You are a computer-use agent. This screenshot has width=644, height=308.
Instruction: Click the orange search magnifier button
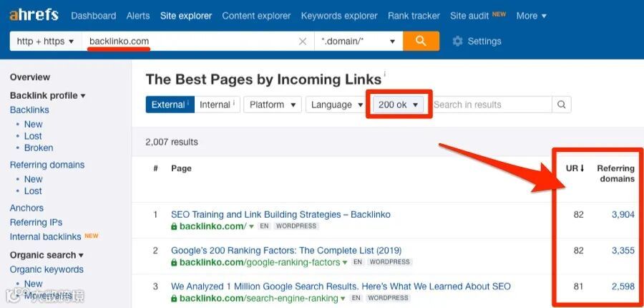421,41
